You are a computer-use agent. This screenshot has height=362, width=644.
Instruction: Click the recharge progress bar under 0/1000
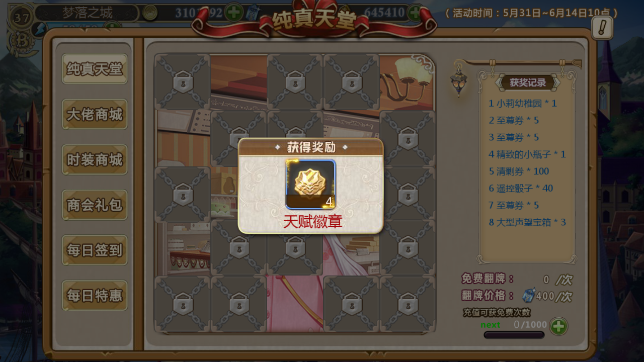point(514,335)
